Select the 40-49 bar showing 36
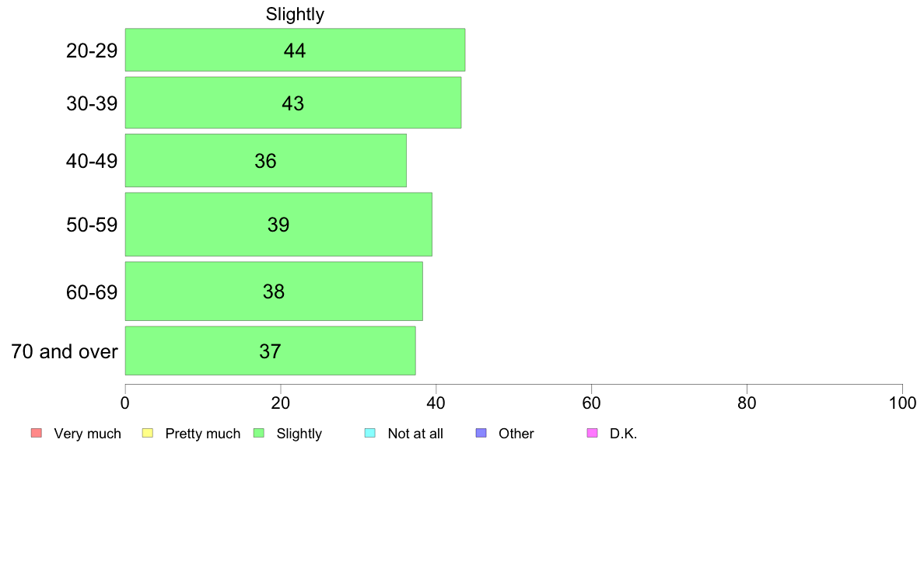Image resolution: width=924 pixels, height=572 pixels. pyautogui.click(x=266, y=160)
